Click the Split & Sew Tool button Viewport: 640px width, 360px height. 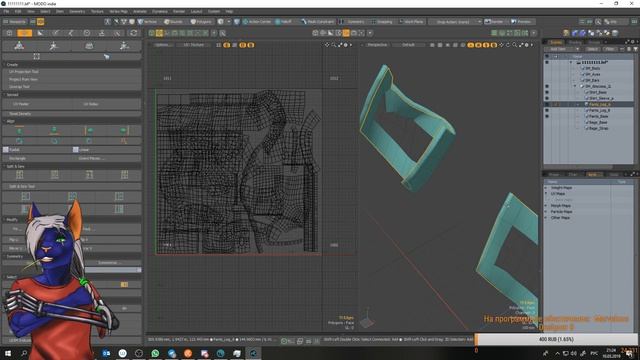pos(72,187)
